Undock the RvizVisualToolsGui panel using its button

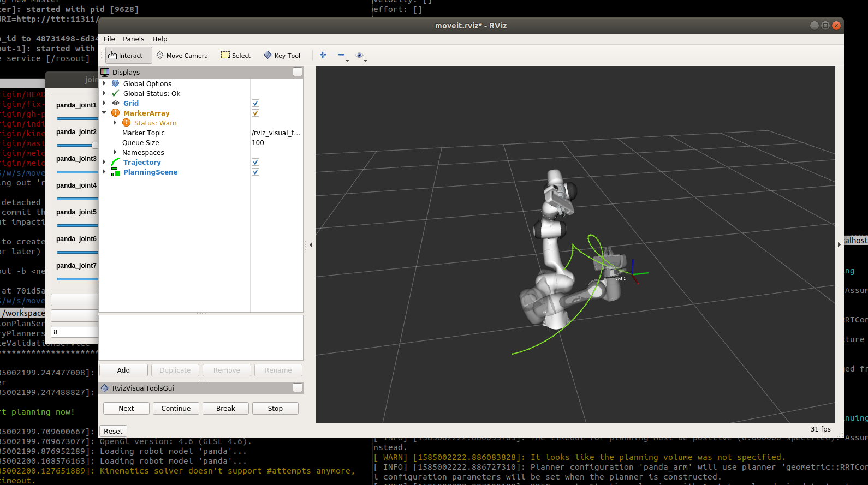pyautogui.click(x=298, y=388)
